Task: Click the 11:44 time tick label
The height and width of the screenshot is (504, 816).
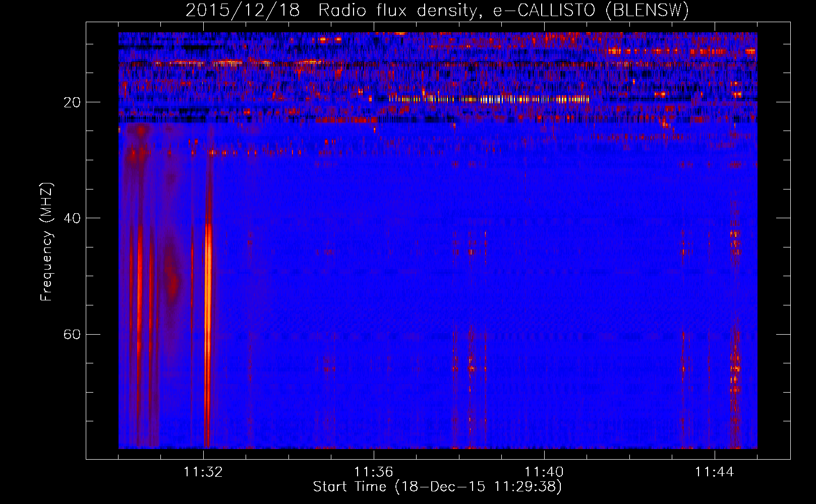Action: pyautogui.click(x=715, y=472)
